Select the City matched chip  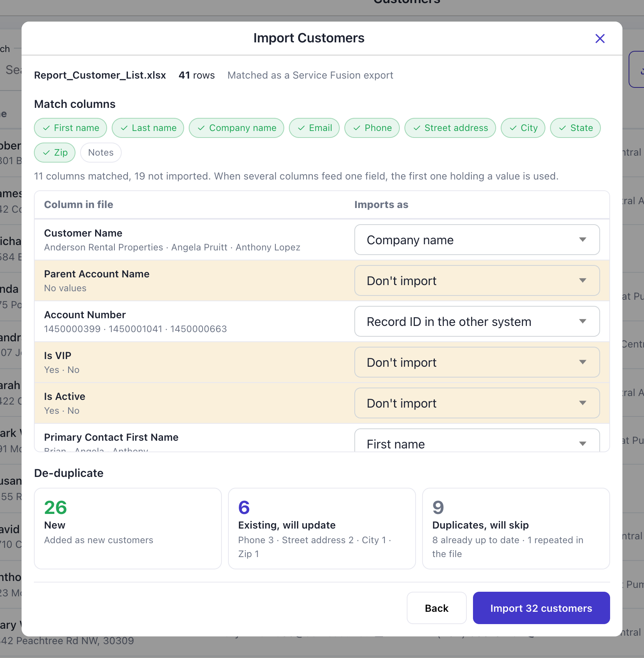pyautogui.click(x=523, y=128)
